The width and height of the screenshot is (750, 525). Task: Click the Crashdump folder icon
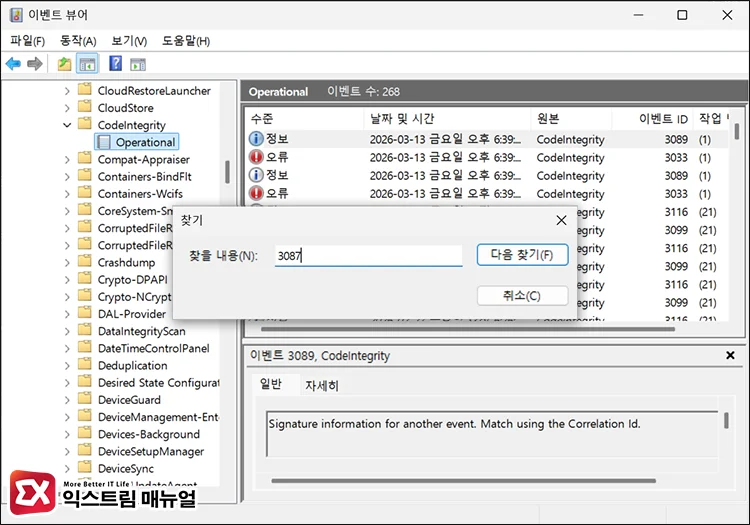coord(85,262)
